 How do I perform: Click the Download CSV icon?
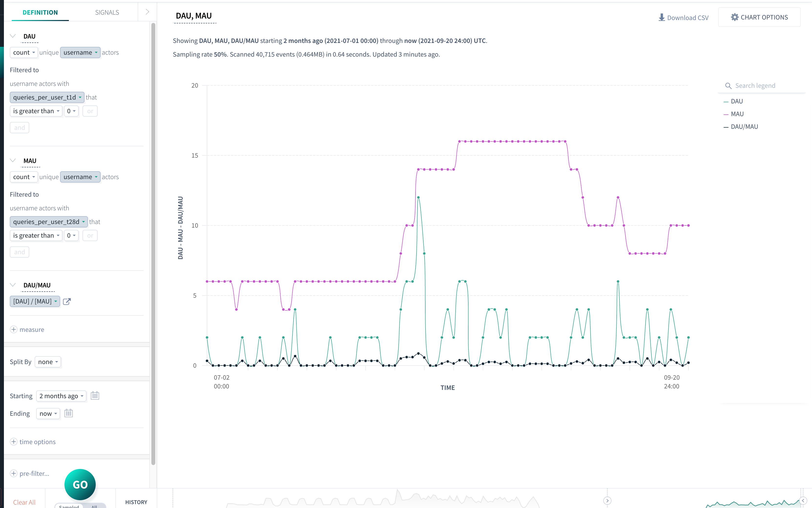(x=661, y=18)
